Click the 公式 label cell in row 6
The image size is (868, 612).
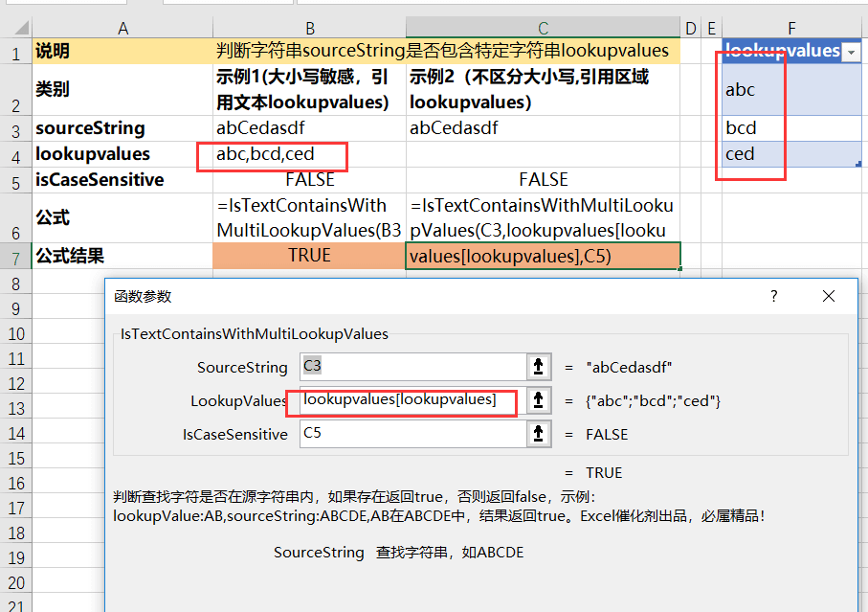click(x=122, y=217)
